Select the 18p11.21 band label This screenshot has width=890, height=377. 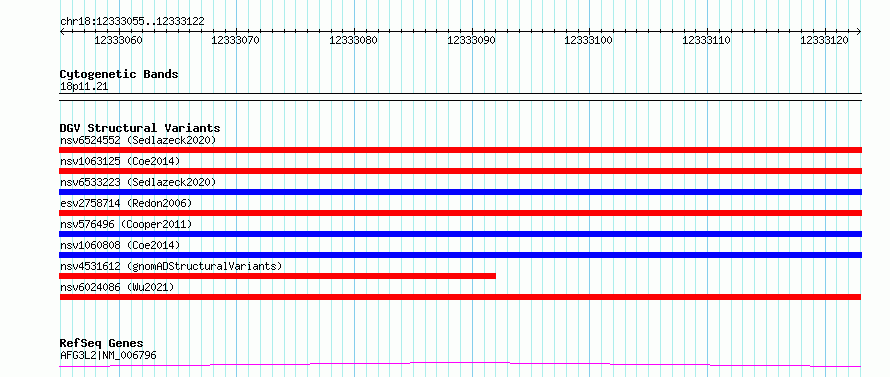84,87
